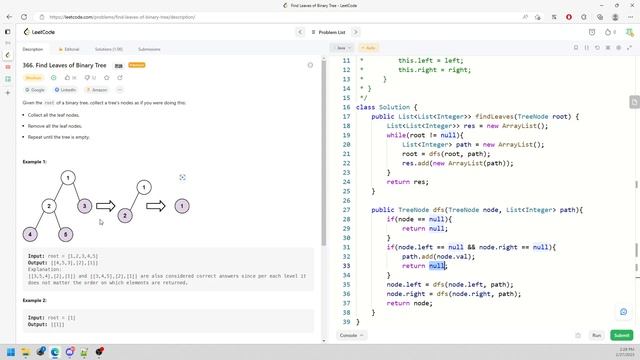Open the timer alarm icon
Image resolution: width=640 pixels, height=360 pixels.
(592, 32)
